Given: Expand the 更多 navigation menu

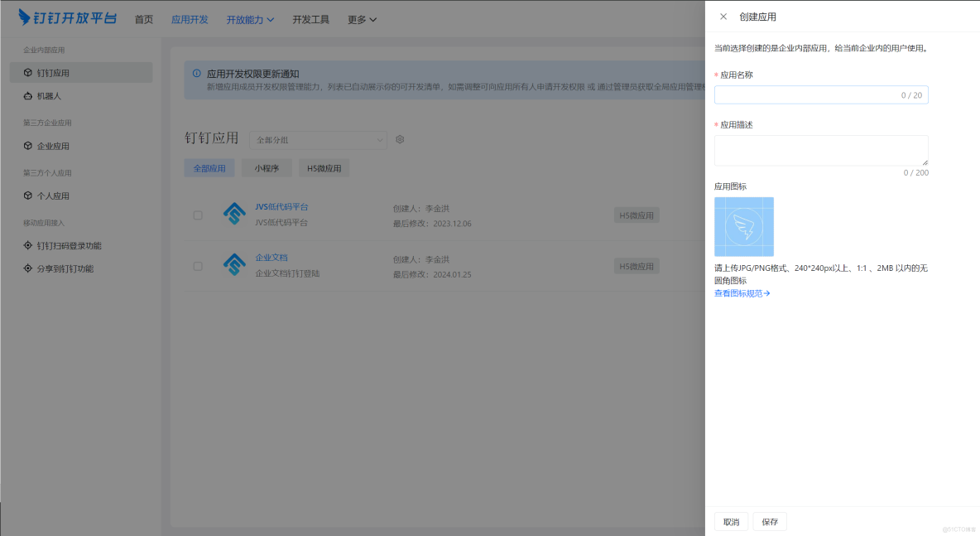Looking at the screenshot, I should [x=361, y=19].
